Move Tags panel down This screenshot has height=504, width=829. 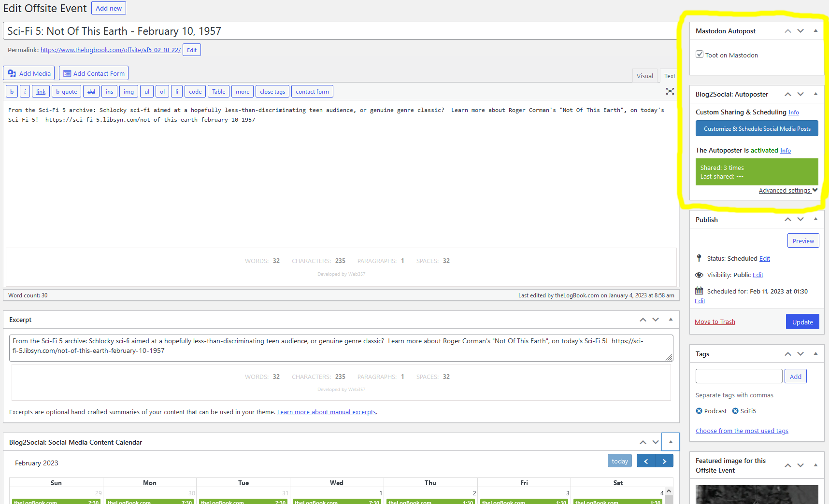(800, 354)
